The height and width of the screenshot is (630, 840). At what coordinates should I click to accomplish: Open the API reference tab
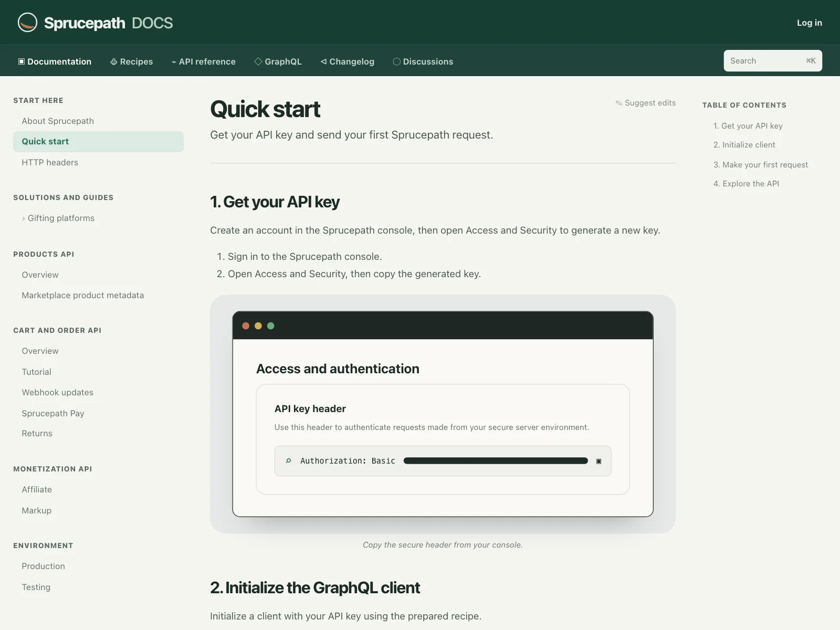coord(204,61)
